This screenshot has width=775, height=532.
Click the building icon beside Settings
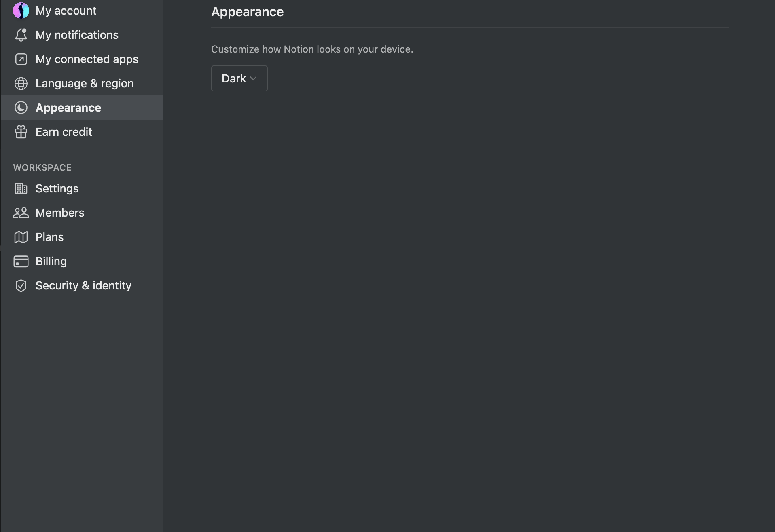click(x=21, y=188)
